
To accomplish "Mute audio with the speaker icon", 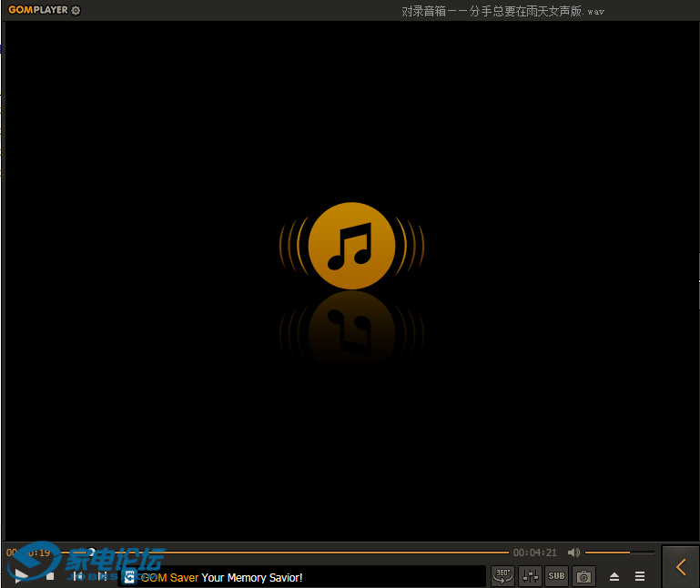I will tap(573, 553).
